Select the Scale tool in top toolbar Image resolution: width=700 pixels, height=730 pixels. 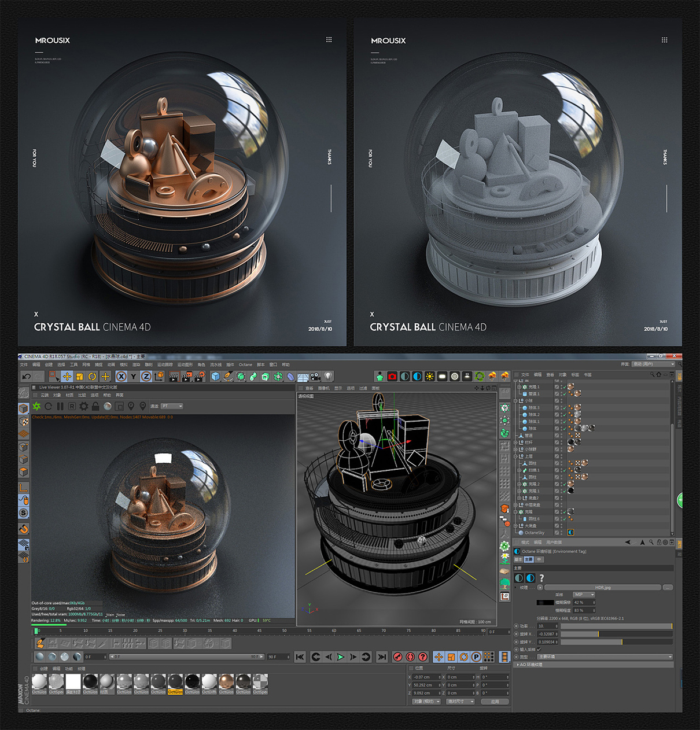point(80,377)
